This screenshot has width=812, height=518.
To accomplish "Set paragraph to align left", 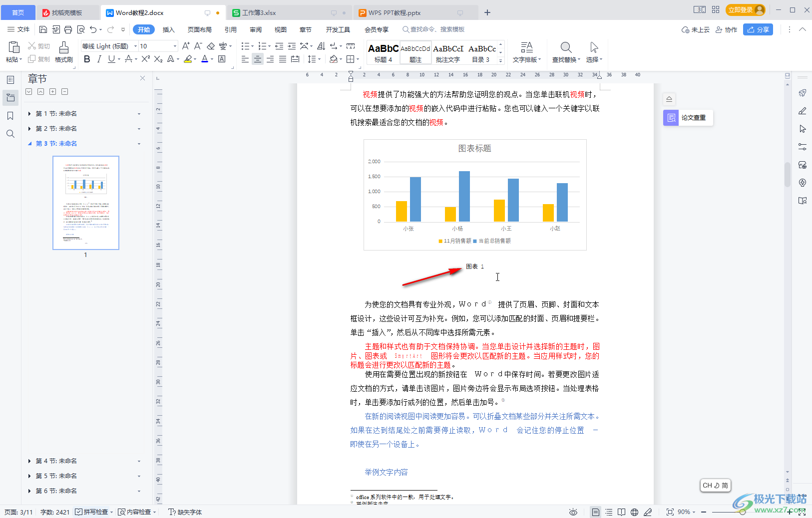I will [x=245, y=59].
